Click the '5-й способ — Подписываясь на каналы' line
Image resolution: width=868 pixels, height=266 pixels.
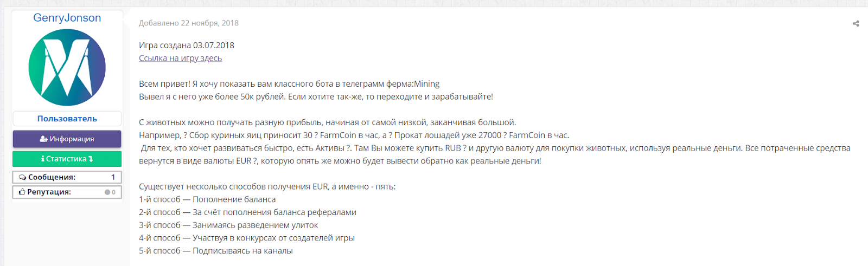click(215, 251)
